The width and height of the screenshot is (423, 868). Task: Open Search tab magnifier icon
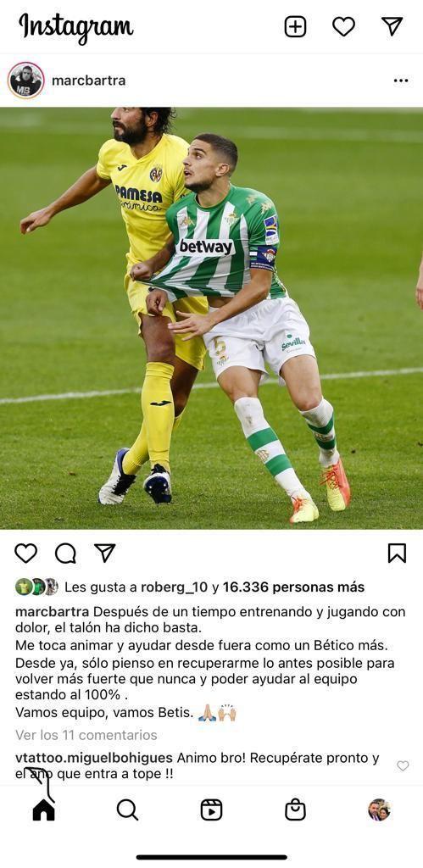click(127, 810)
